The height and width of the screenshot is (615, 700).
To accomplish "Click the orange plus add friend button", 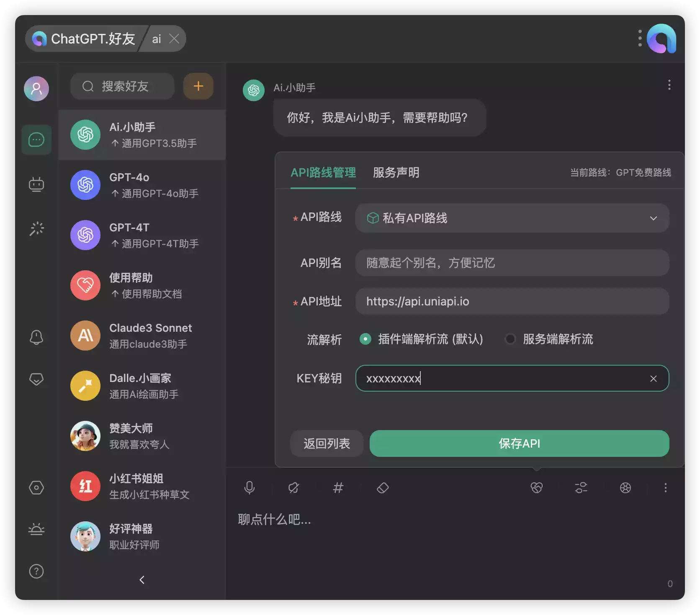I will pyautogui.click(x=198, y=86).
